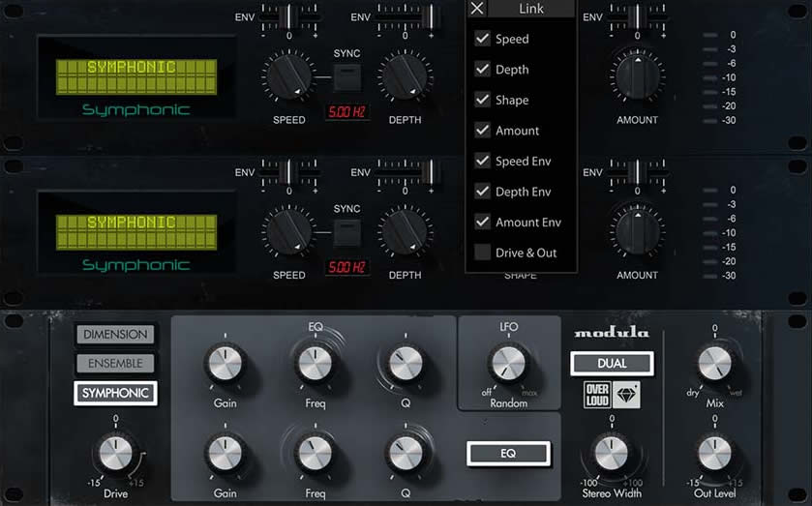812x506 pixels.
Task: Uncheck the Amount link checkbox
Action: click(x=483, y=130)
